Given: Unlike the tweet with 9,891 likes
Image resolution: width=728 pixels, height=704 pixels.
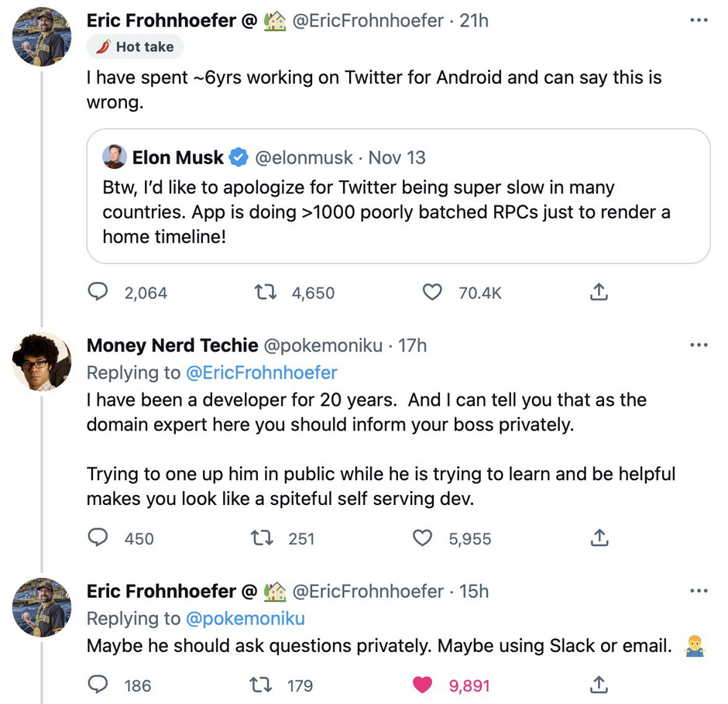Looking at the screenshot, I should pyautogui.click(x=422, y=685).
